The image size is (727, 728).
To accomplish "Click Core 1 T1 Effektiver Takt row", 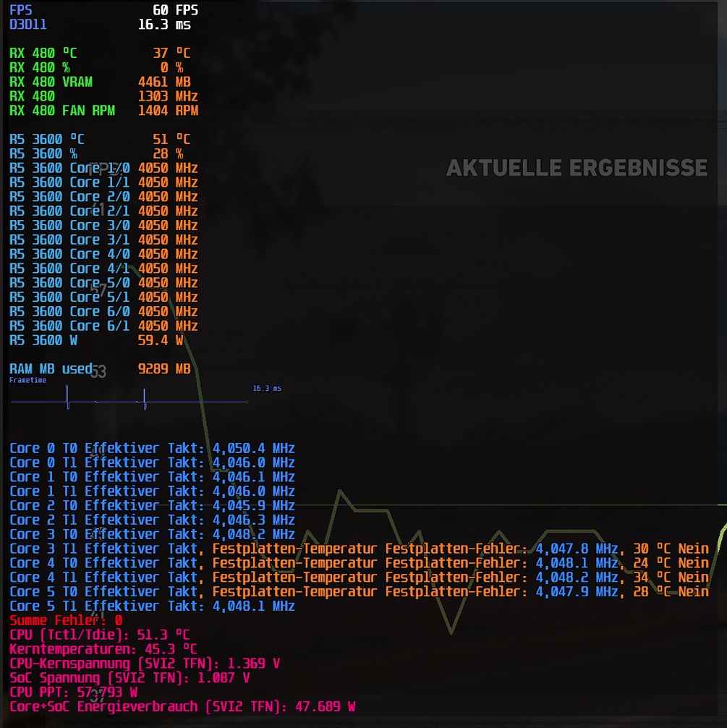I will [x=152, y=491].
